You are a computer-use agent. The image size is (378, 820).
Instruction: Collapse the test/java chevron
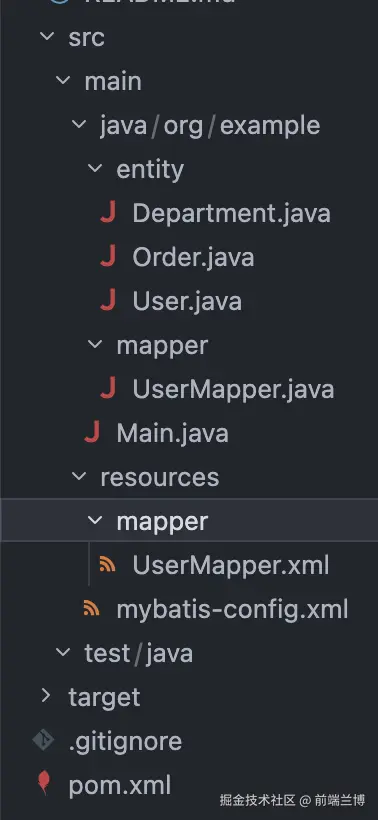63,652
